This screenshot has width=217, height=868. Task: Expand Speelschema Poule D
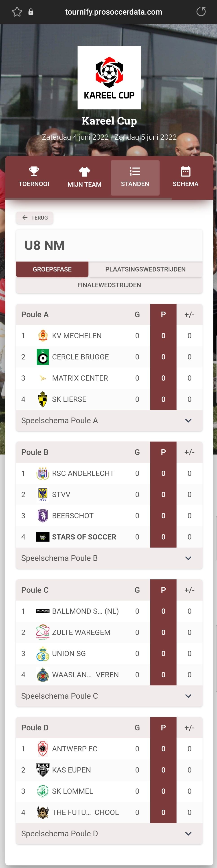[x=188, y=833]
